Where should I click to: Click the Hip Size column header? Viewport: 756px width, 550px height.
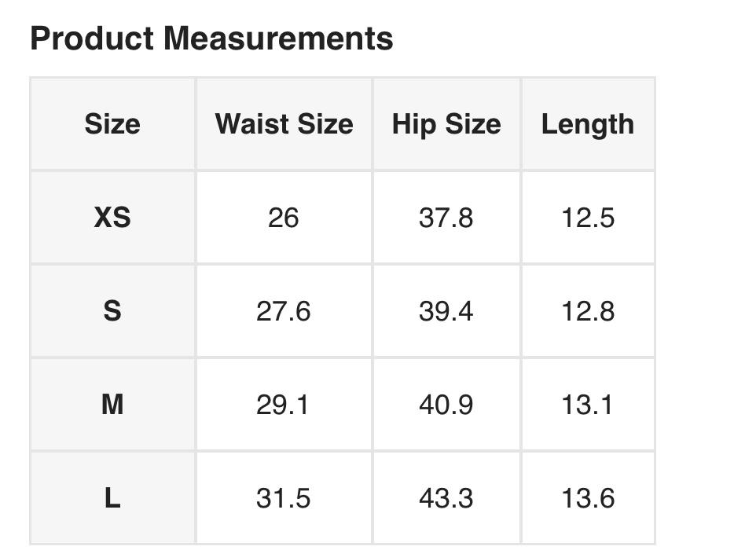point(446,124)
